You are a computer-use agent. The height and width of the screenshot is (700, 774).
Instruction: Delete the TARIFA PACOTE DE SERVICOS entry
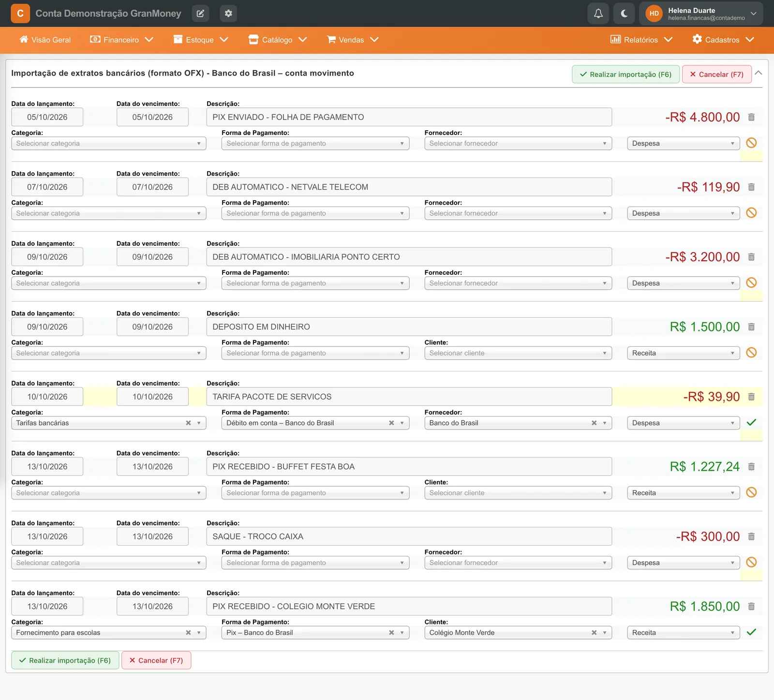point(751,397)
